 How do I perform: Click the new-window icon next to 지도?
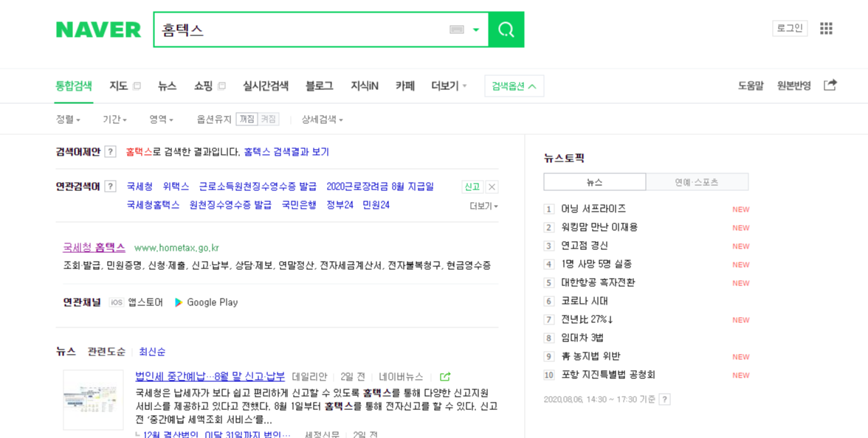click(x=137, y=86)
